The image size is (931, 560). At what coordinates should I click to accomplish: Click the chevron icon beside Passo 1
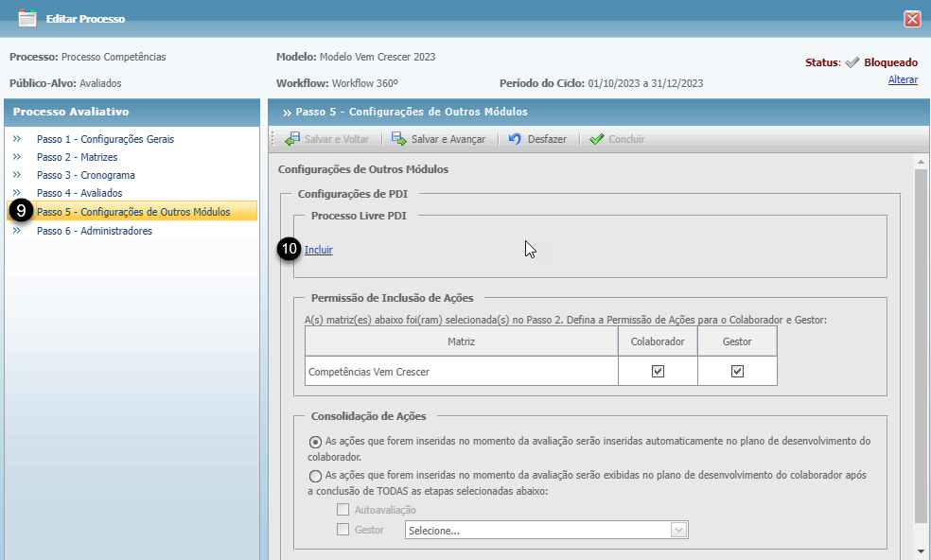point(17,139)
